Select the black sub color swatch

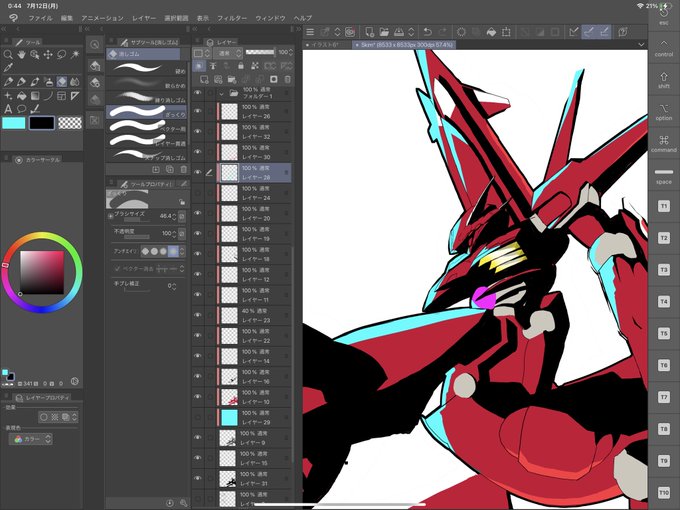(x=42, y=123)
